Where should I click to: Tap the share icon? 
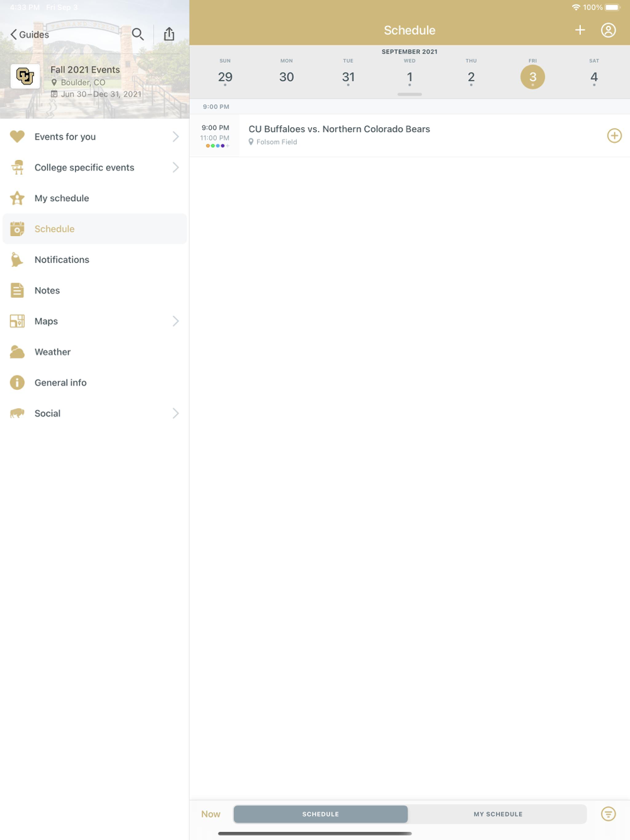click(x=169, y=34)
